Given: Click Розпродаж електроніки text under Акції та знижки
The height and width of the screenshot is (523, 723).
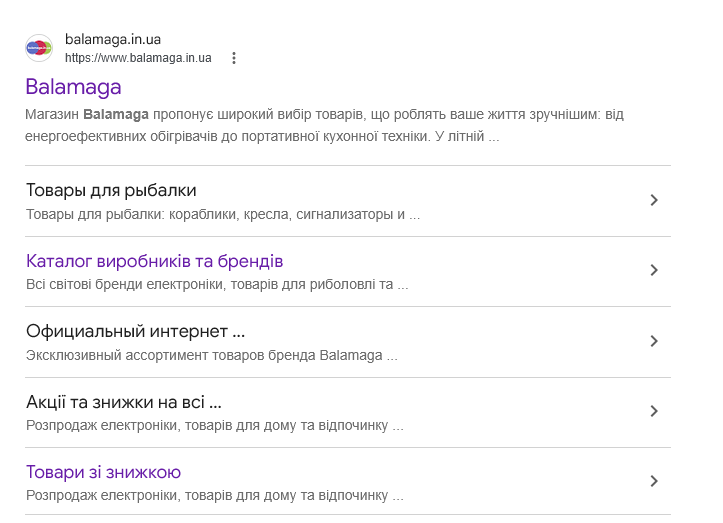Looking at the screenshot, I should (x=214, y=425).
